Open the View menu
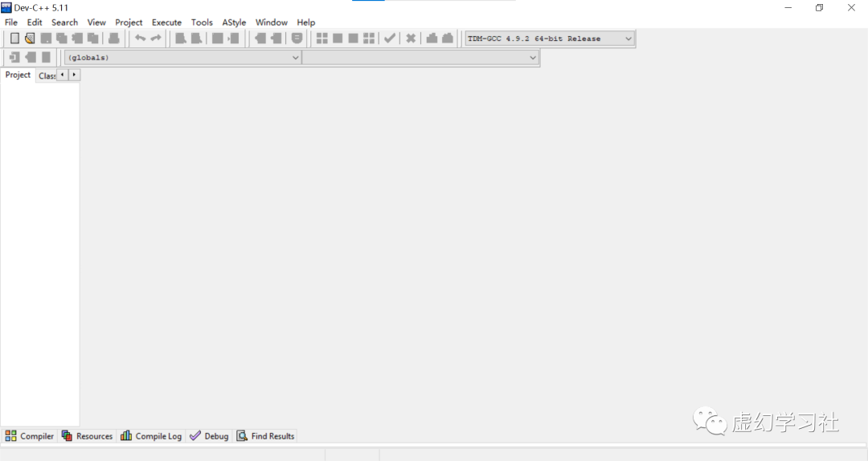 [x=96, y=22]
